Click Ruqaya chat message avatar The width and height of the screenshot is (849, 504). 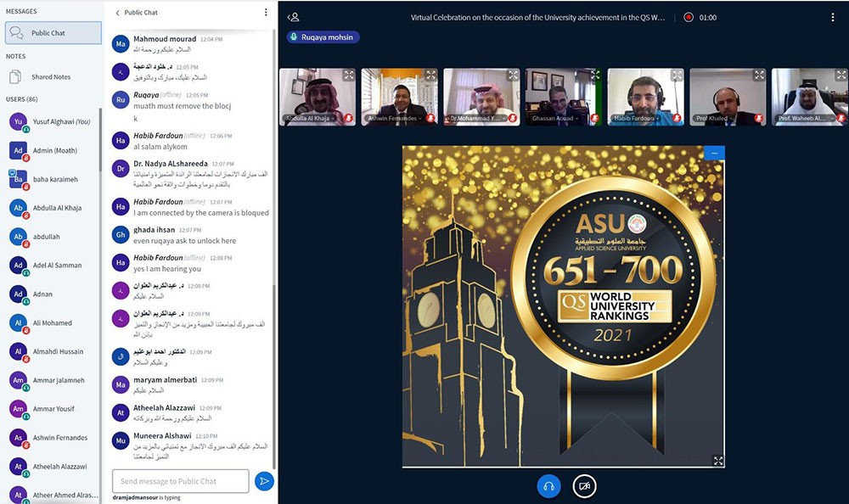[x=121, y=99]
